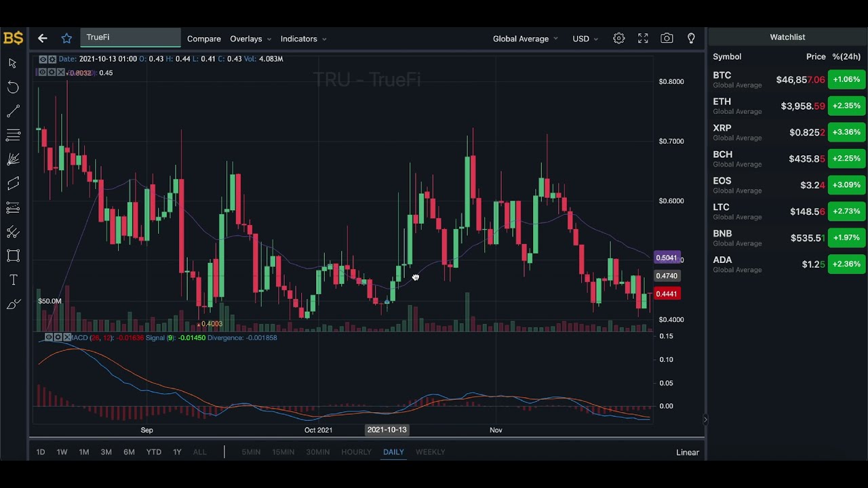The image size is (868, 488).
Task: Toggle visibility of moving average overlay
Action: point(43,73)
